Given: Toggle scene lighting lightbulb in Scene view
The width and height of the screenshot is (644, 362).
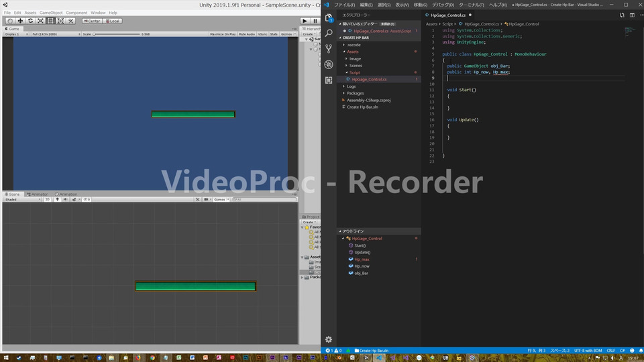Looking at the screenshot, I should [57, 200].
